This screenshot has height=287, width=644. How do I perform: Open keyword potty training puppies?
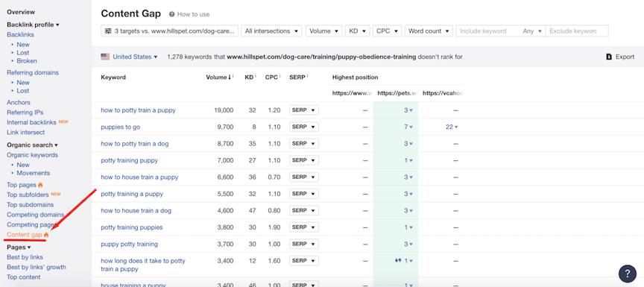(x=132, y=227)
